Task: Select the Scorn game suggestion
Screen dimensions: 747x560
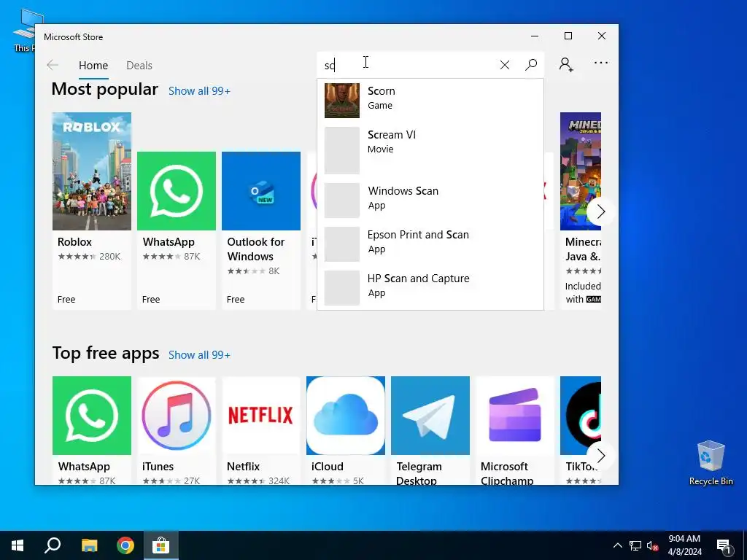Action: (x=430, y=101)
